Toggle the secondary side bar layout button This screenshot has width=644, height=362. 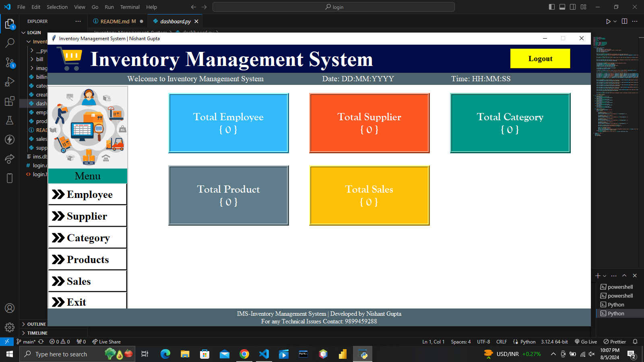(573, 7)
